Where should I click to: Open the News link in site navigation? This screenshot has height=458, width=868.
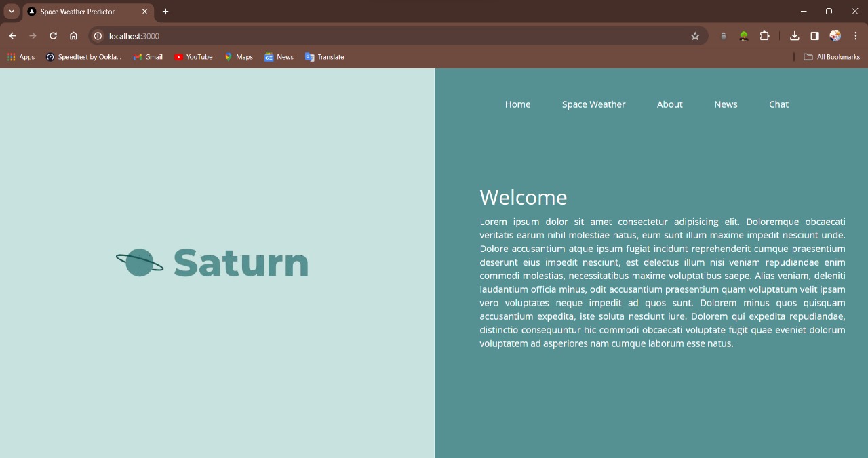(726, 104)
